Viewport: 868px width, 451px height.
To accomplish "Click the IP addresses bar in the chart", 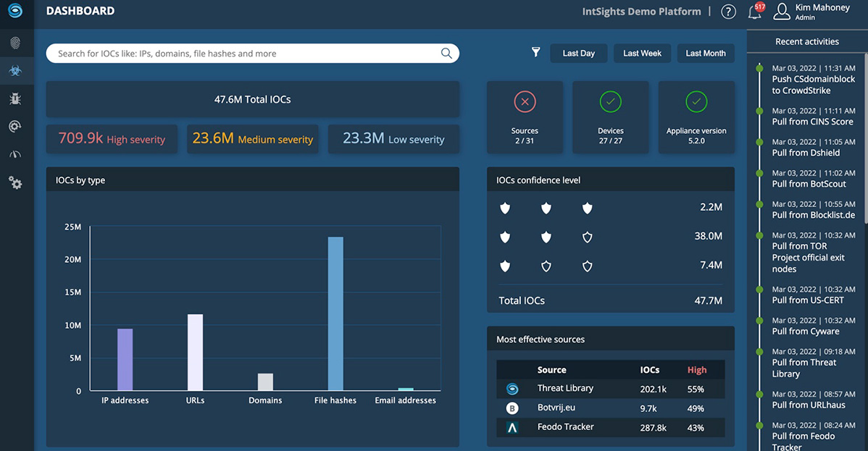I will (125, 360).
